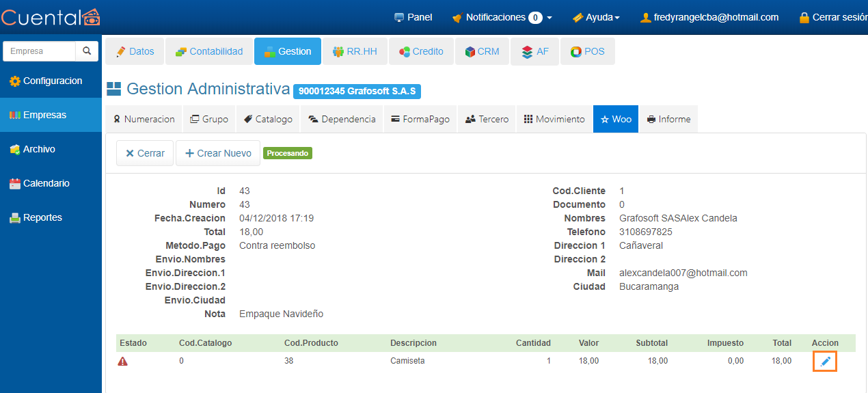Expand the Notificaciones dropdown

(x=502, y=17)
